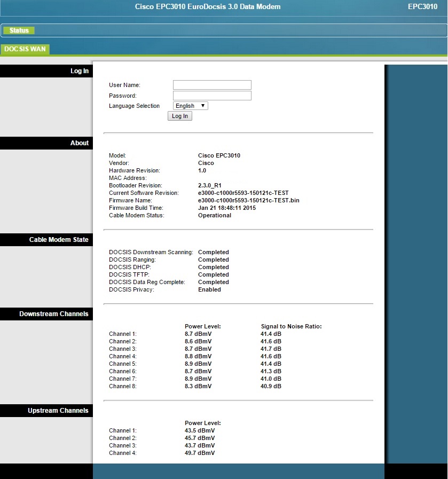This screenshot has width=448, height=479.
Task: Select the DOCSIS WAN tab
Action: tap(25, 49)
